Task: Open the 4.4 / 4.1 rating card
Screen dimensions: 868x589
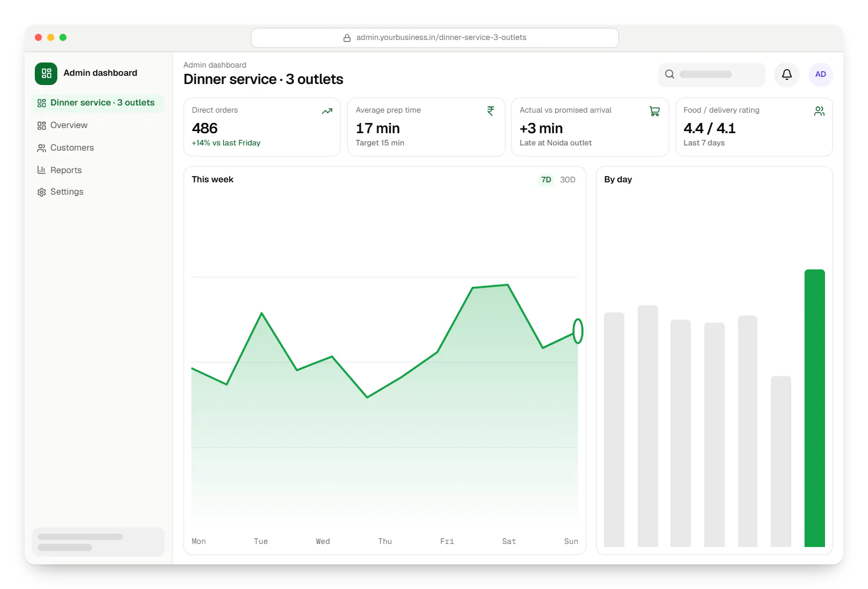Action: (754, 127)
